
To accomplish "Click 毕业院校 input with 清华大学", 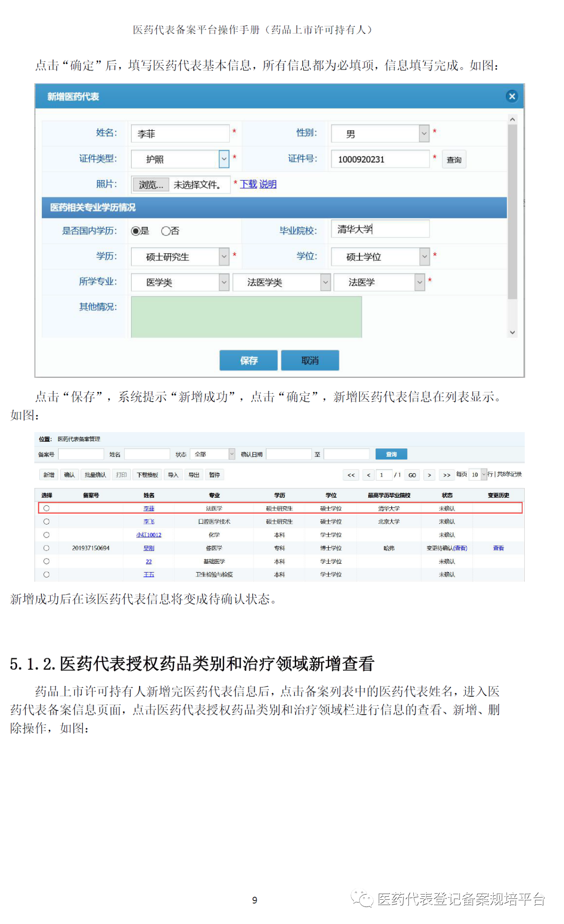I will pyautogui.click(x=380, y=229).
